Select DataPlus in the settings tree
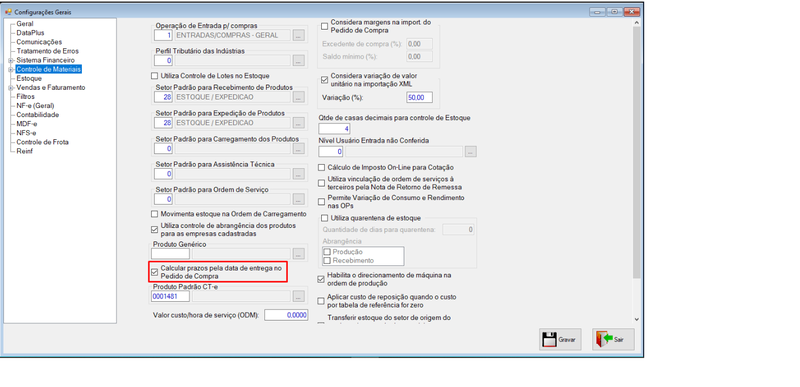Screen dimensions: 800x387 30,33
